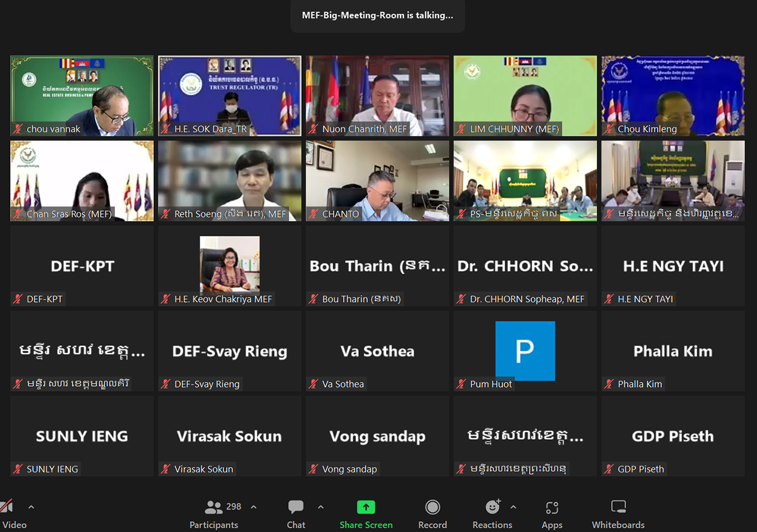
Task: Open the Reactions smiley icon
Action: (x=492, y=507)
